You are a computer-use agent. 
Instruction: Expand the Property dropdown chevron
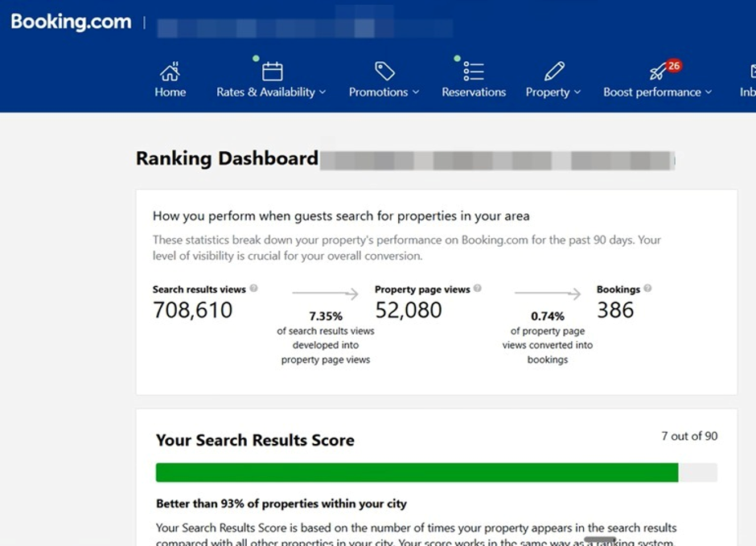[x=577, y=92]
